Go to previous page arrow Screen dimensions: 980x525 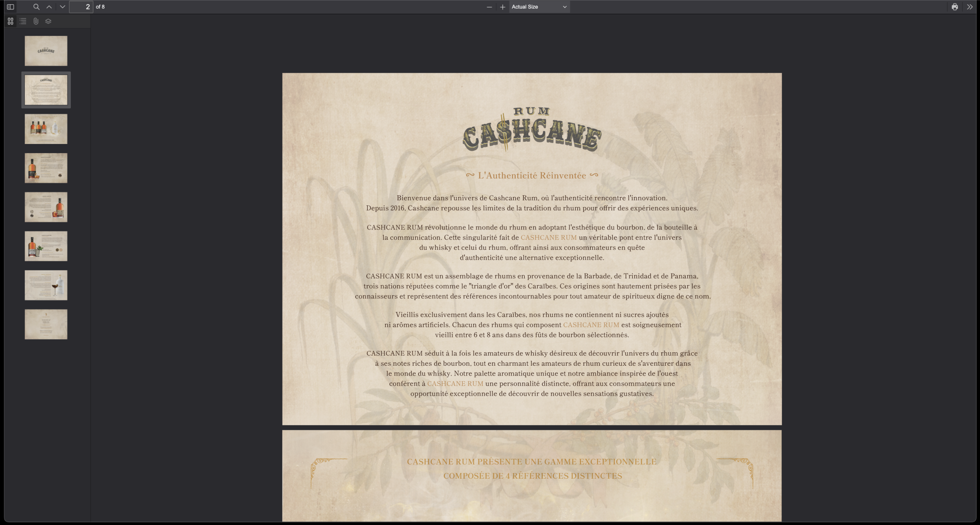tap(49, 7)
